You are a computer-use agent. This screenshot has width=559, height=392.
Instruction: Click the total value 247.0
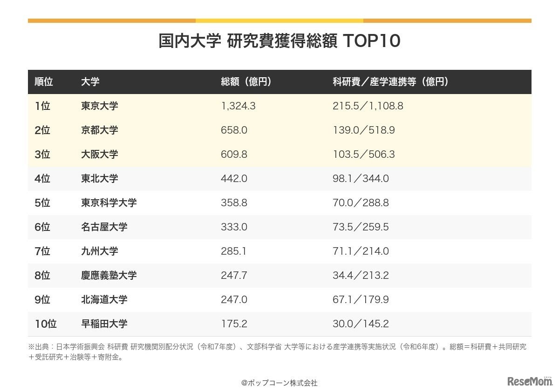click(234, 300)
